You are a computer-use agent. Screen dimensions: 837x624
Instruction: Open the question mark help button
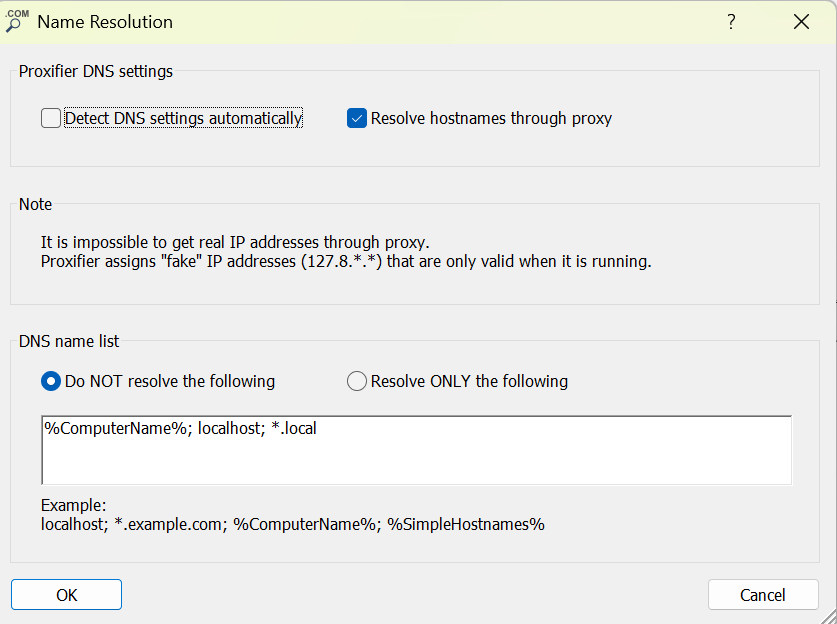(x=731, y=22)
